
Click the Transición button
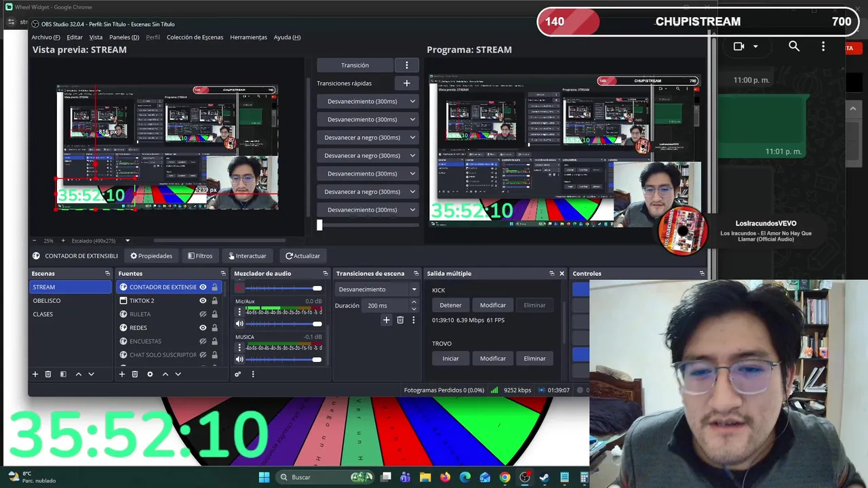coord(355,65)
